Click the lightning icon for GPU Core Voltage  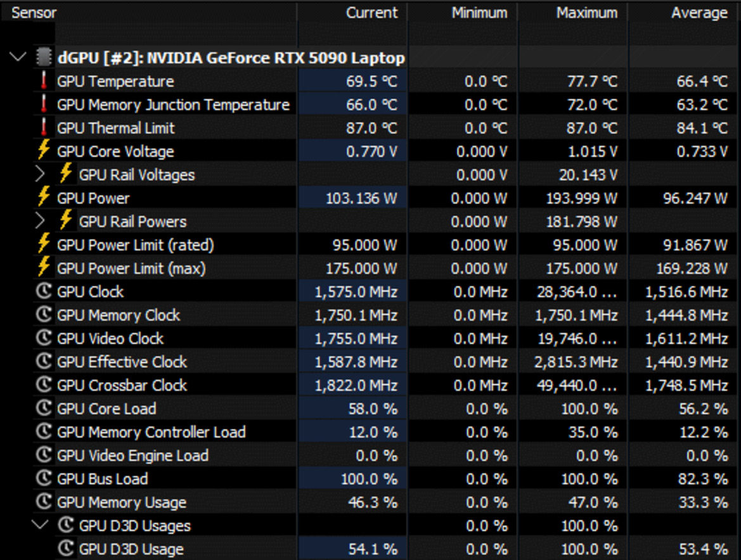pyautogui.click(x=44, y=150)
